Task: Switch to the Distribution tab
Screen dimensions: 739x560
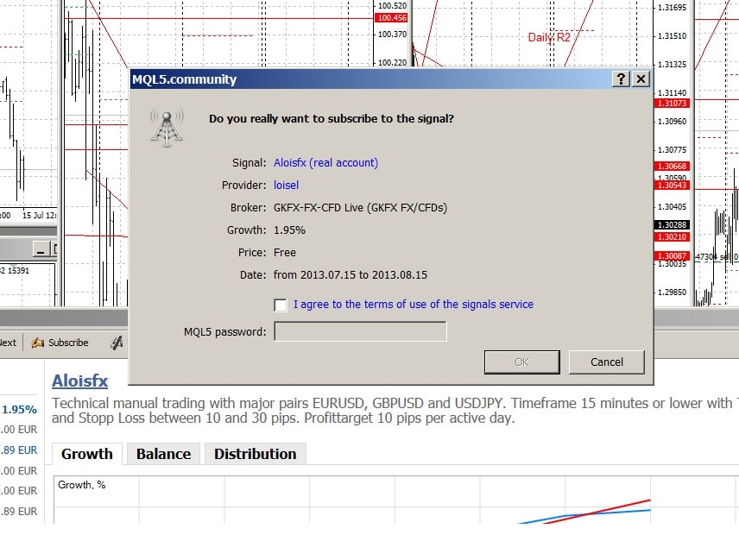Action: pos(255,454)
